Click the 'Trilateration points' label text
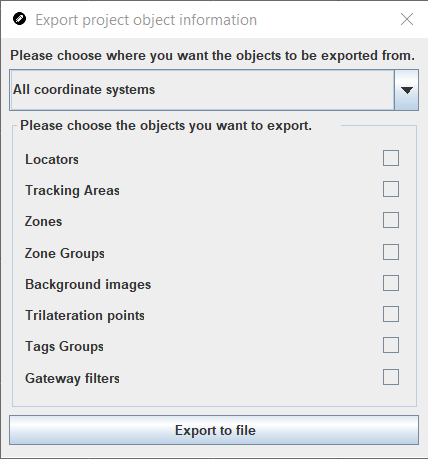This screenshot has height=459, width=428. (85, 316)
